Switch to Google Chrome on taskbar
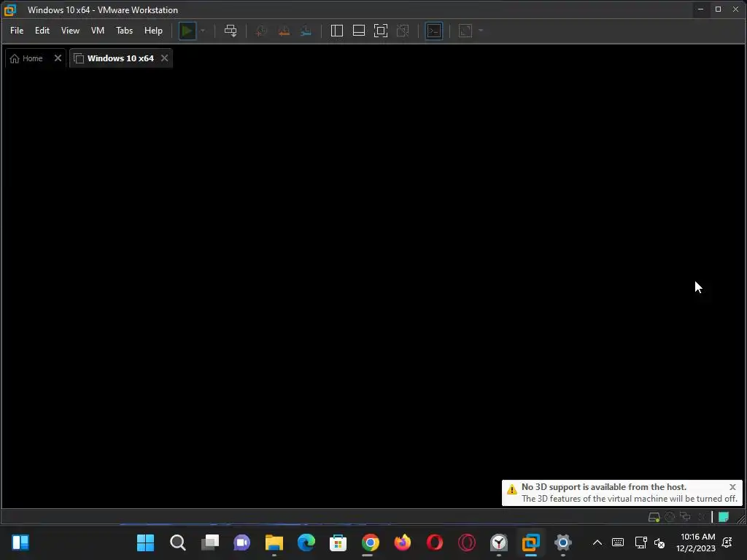Image resolution: width=747 pixels, height=560 pixels. [x=370, y=542]
